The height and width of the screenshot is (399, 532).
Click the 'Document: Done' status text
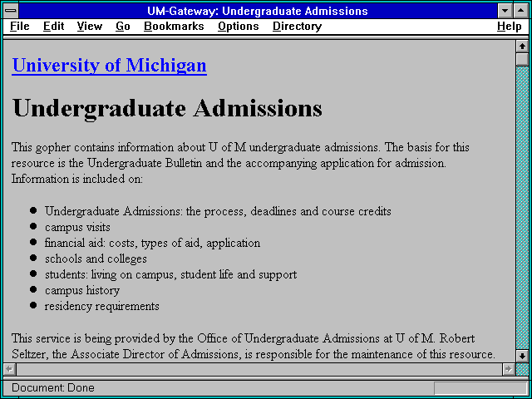pyautogui.click(x=53, y=387)
